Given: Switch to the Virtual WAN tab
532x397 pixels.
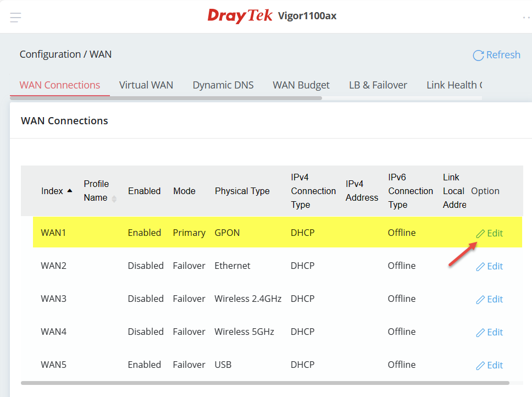Looking at the screenshot, I should pos(146,85).
